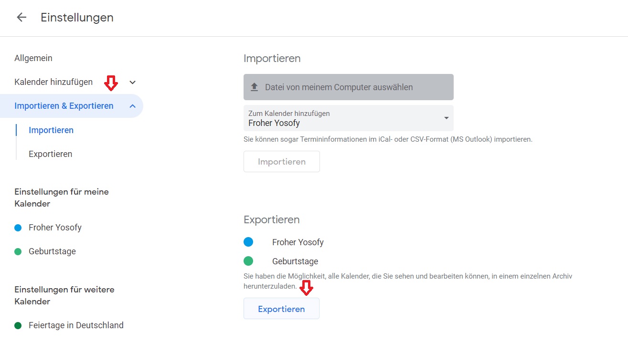Click the upload icon in file chooser
Screen dimensions: 628x364
[x=255, y=87]
